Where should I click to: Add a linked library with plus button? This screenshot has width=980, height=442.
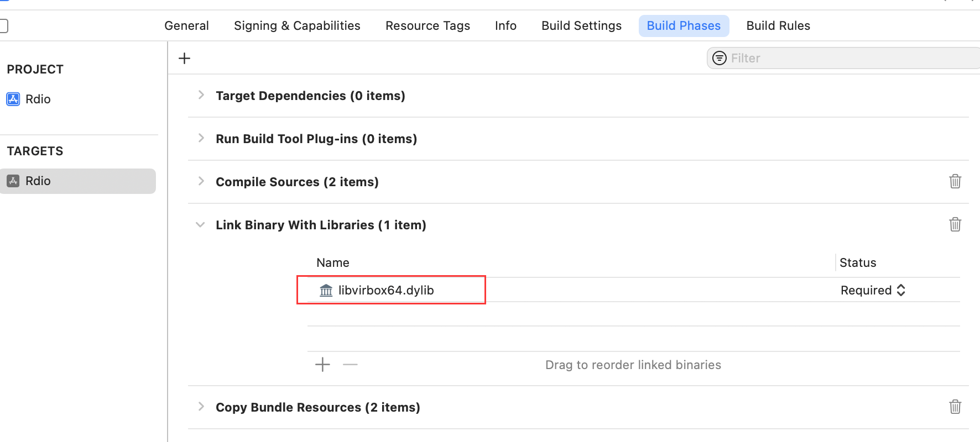coord(322,365)
